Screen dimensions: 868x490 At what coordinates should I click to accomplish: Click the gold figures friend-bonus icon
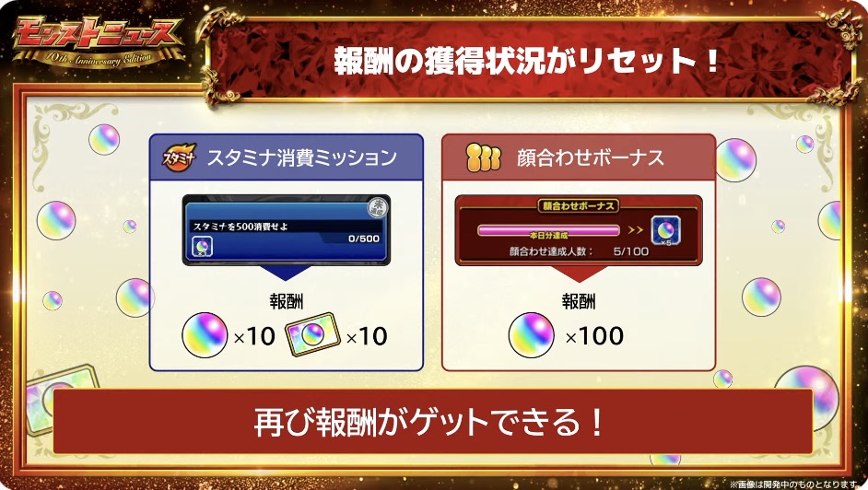coord(483,157)
